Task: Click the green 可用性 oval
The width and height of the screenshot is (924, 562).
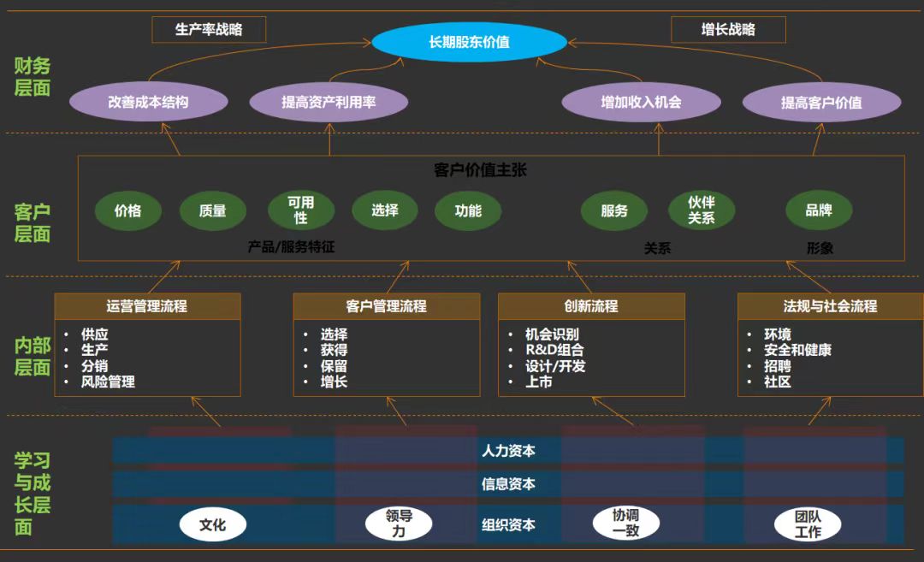Action: tap(301, 210)
